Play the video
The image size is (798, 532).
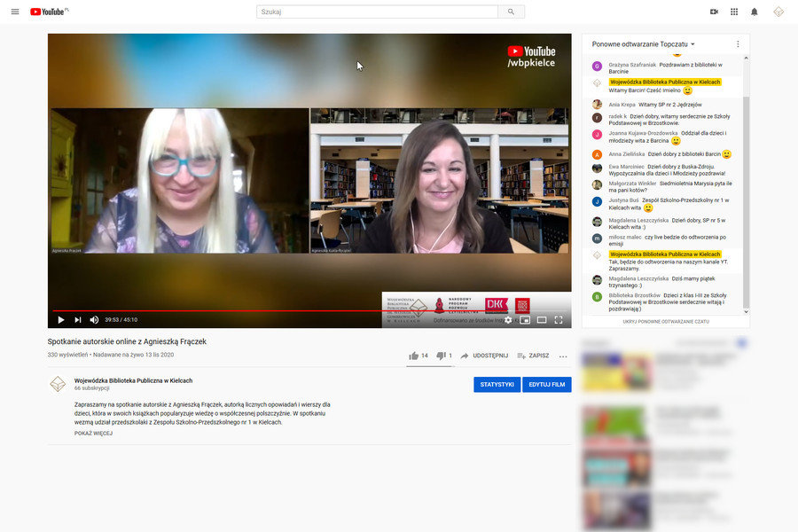(61, 319)
